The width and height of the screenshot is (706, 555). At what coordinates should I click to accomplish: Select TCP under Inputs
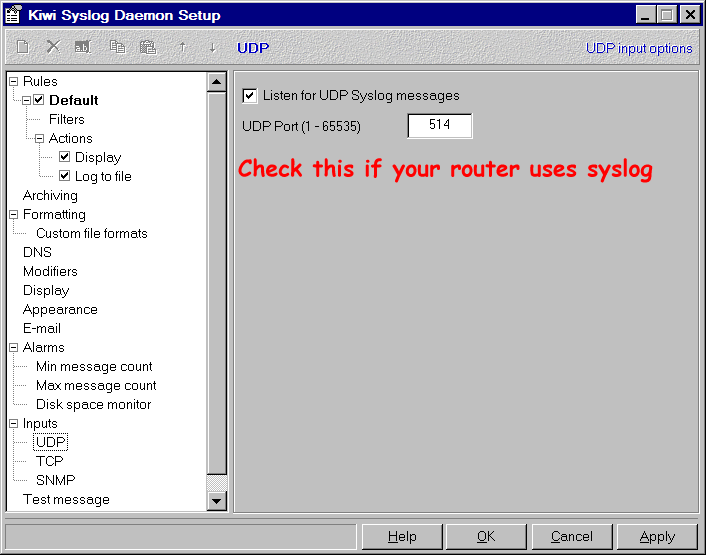pos(50,461)
